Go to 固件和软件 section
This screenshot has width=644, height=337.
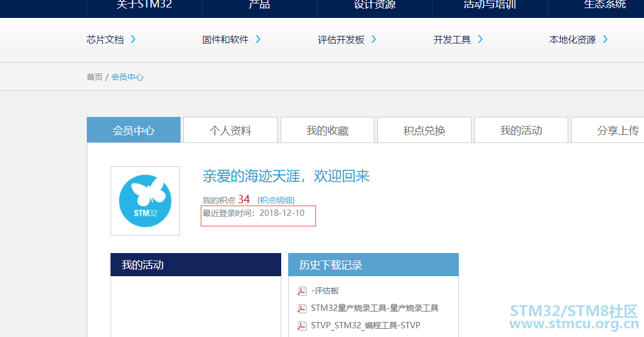point(226,39)
